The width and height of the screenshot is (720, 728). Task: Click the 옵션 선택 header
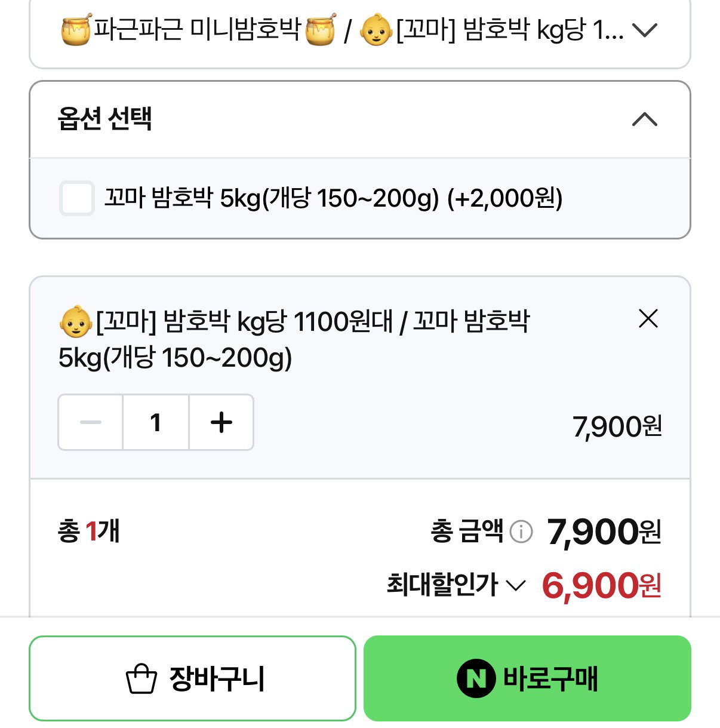pos(360,119)
